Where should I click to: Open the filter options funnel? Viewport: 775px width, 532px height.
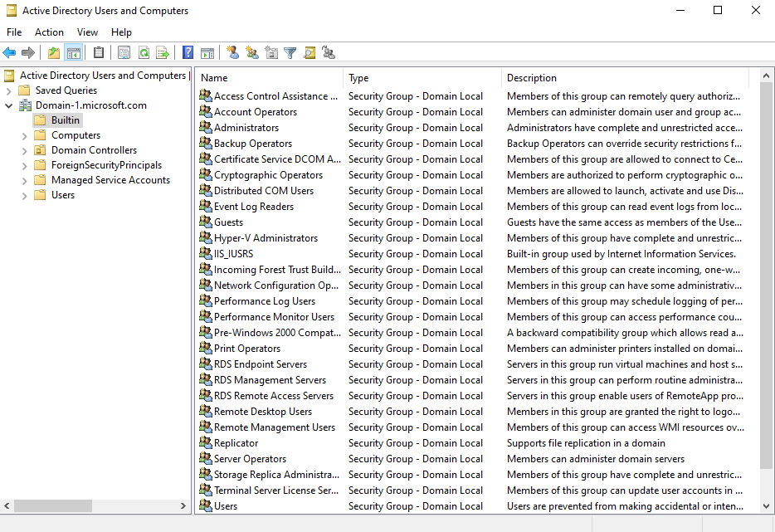pyautogui.click(x=290, y=52)
